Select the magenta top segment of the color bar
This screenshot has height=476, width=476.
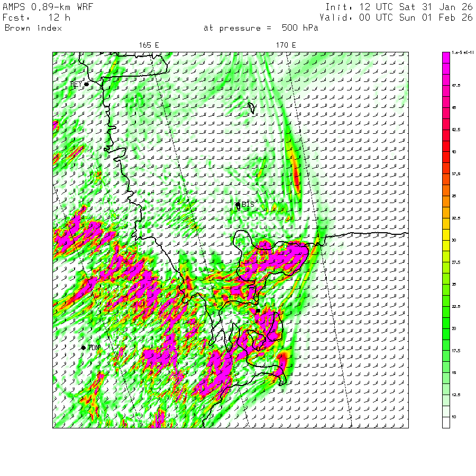click(x=446, y=58)
